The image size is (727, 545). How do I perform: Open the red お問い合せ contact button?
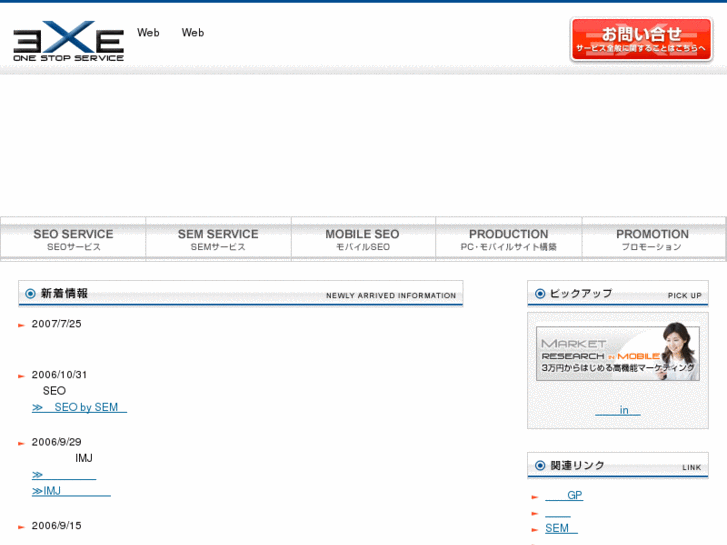pyautogui.click(x=641, y=39)
